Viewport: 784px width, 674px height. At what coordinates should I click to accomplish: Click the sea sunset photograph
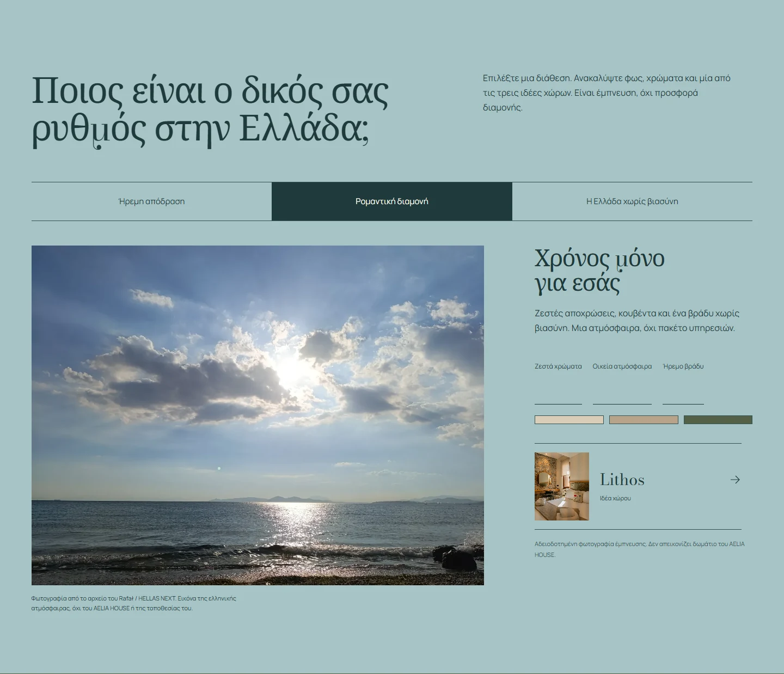(258, 415)
